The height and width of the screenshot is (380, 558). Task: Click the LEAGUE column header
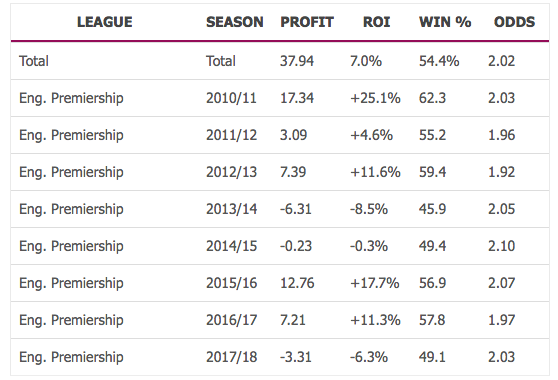(105, 22)
